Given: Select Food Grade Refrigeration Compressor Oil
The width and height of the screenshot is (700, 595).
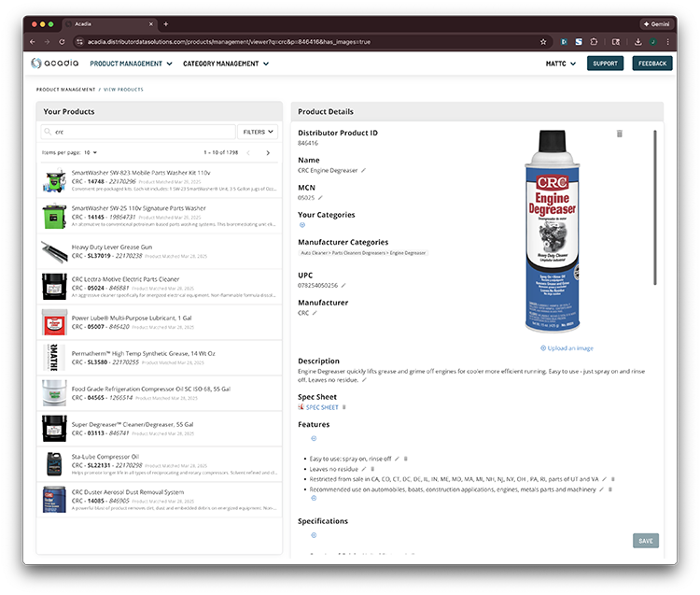Looking at the screenshot, I should (x=160, y=393).
